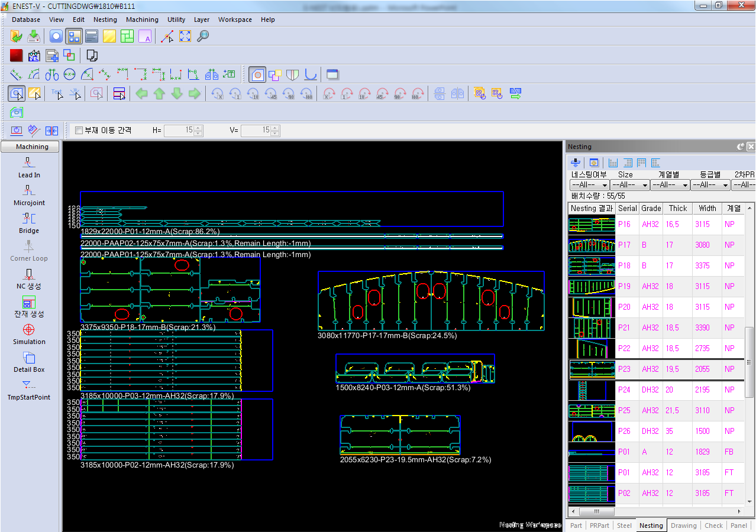The height and width of the screenshot is (532, 756).
Task: Select the P26 serial cell
Action: click(627, 431)
